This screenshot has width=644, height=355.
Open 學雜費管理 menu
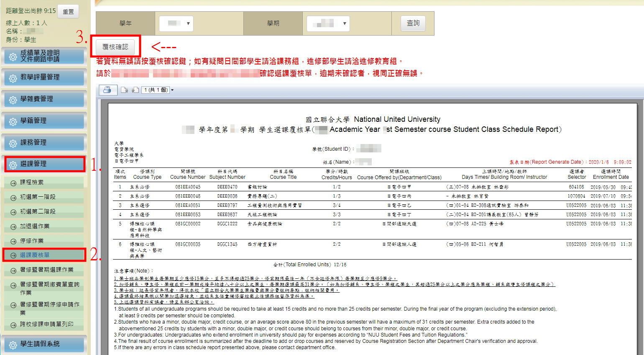(44, 99)
